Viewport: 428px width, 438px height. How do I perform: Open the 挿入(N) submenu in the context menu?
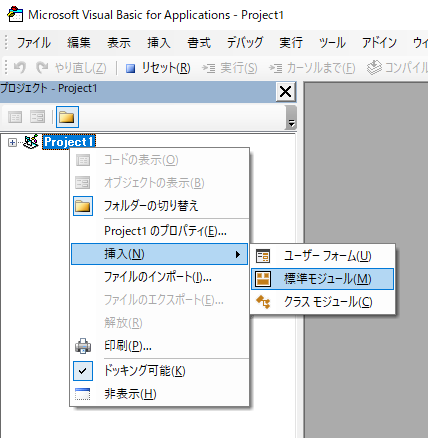tap(159, 254)
